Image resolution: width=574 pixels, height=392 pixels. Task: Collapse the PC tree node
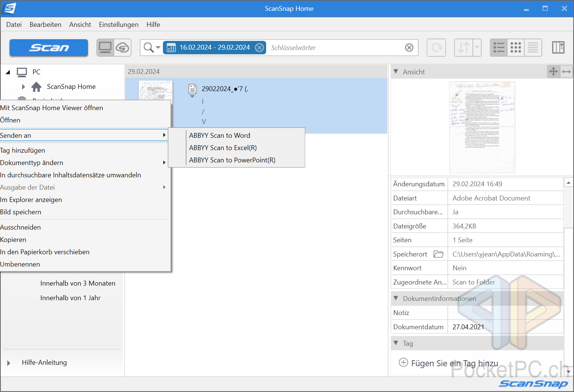click(x=8, y=72)
